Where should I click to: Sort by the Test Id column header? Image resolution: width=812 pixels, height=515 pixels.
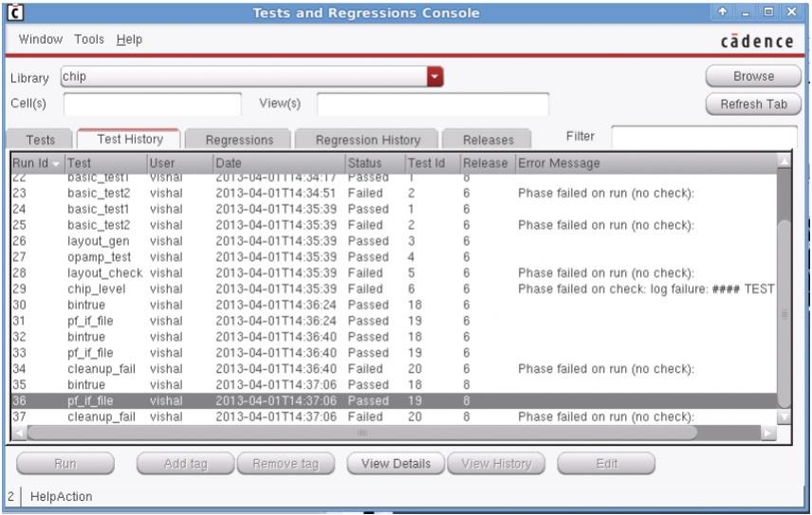(433, 163)
